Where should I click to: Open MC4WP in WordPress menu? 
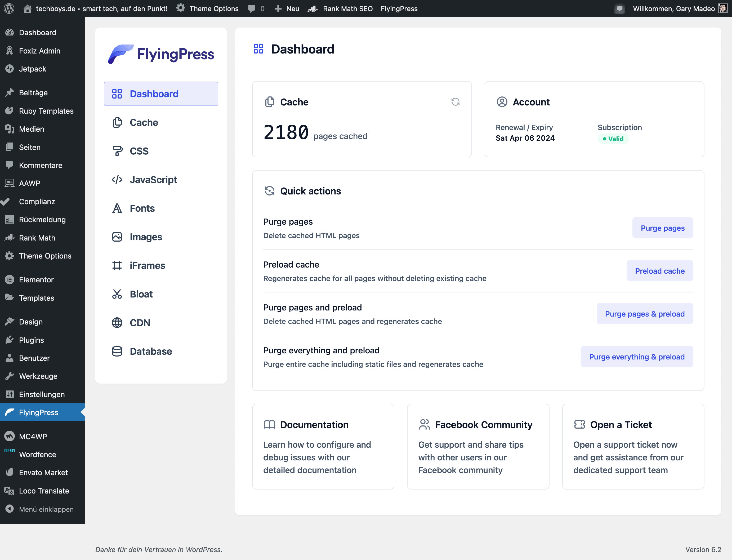(42, 436)
